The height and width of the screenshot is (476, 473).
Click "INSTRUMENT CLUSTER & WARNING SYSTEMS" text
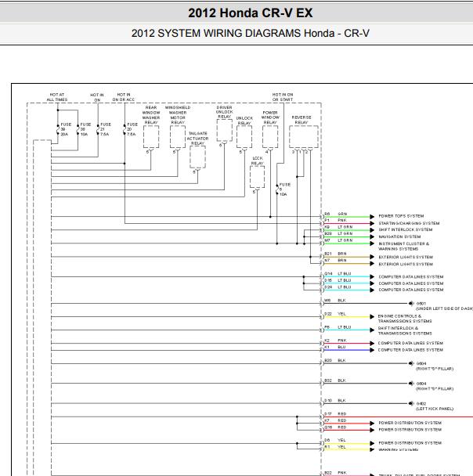pos(404,246)
